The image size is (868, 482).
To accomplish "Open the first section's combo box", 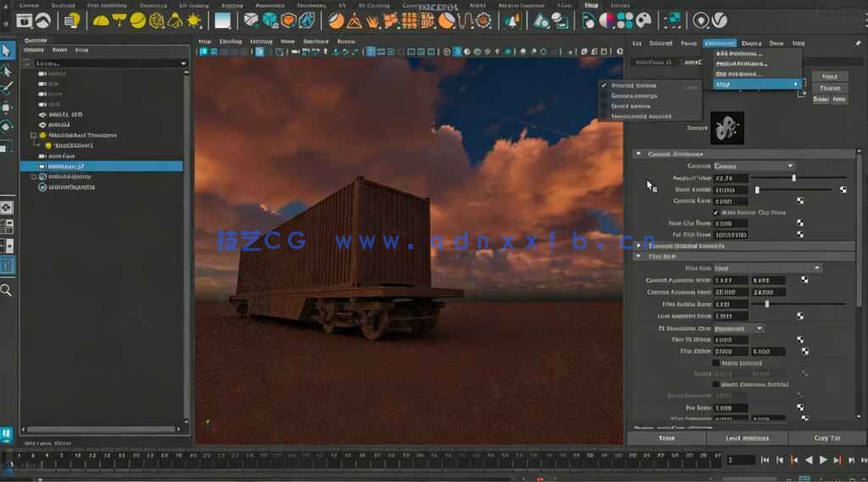I will coord(754,166).
